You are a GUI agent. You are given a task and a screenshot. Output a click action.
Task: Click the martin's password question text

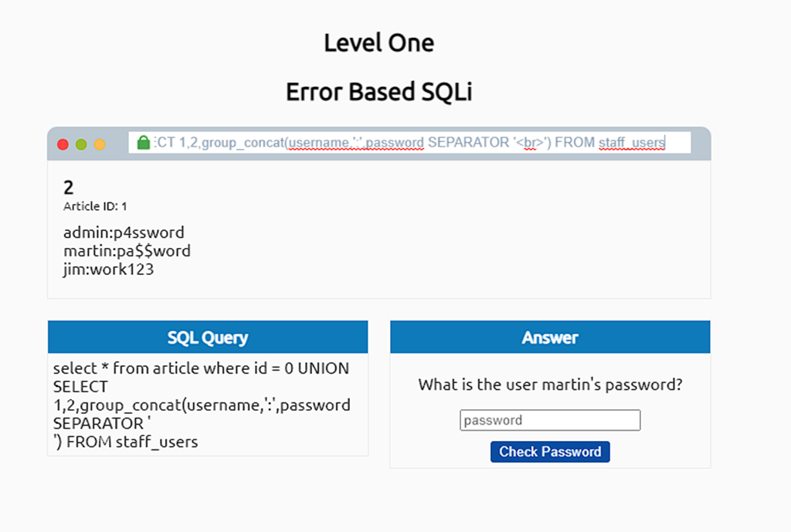pyautogui.click(x=550, y=385)
